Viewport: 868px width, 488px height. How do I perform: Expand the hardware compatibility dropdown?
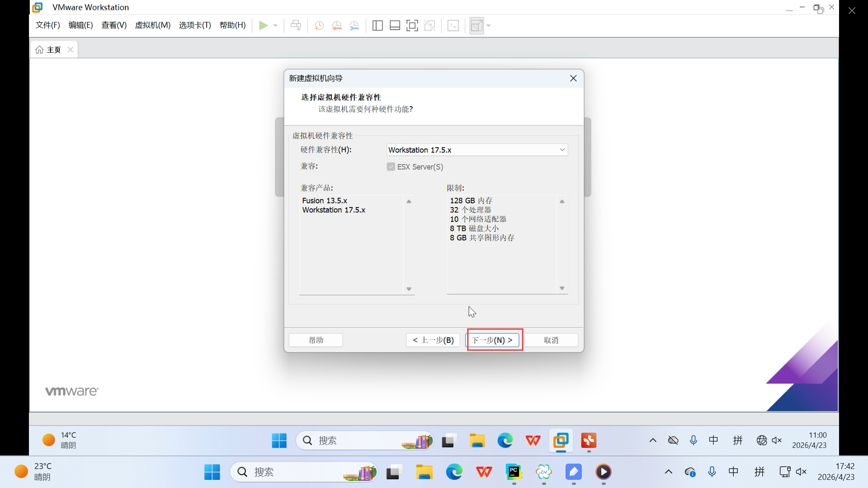pos(562,150)
